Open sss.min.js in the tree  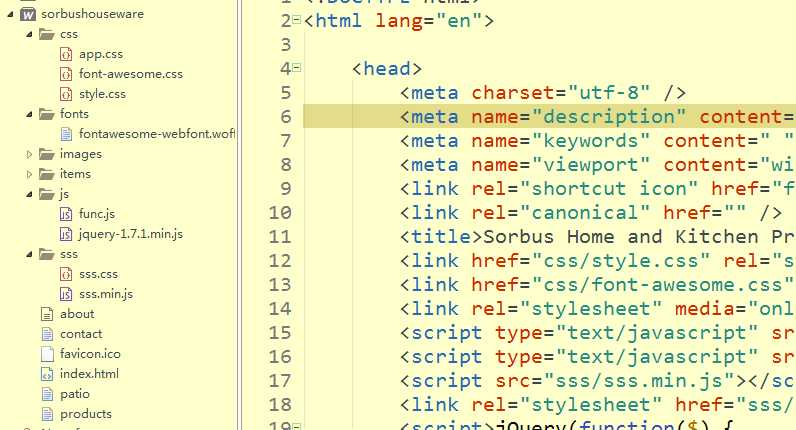point(106,294)
